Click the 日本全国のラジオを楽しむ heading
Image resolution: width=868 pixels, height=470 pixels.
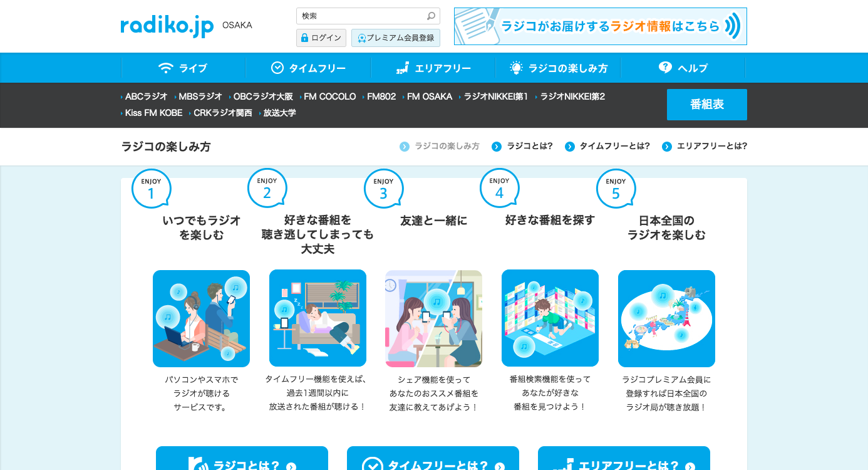click(666, 227)
